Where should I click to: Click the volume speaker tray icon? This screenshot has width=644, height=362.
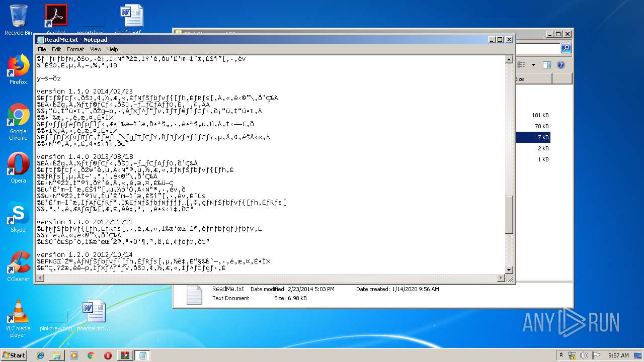(585, 355)
